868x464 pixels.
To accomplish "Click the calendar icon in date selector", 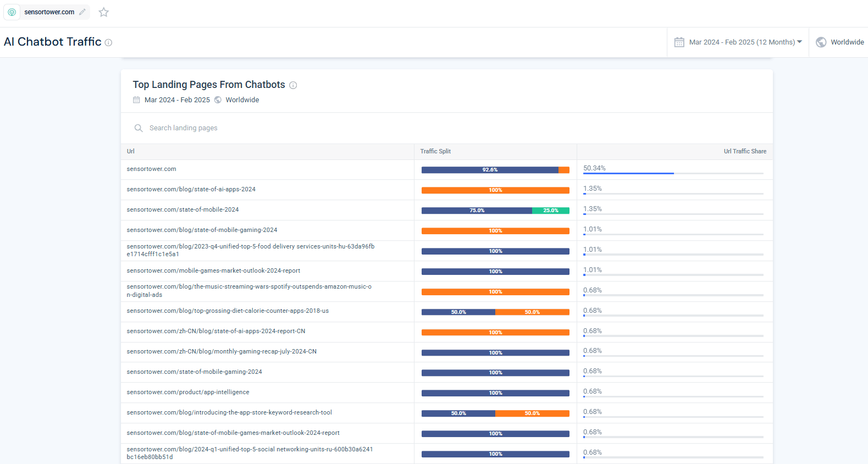I will coord(679,42).
